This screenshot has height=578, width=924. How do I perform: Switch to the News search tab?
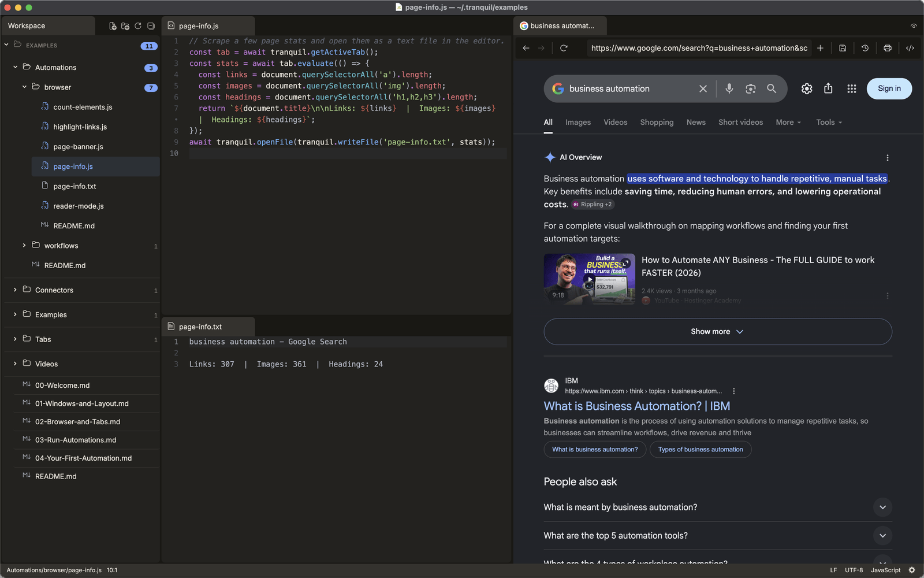[696, 123]
